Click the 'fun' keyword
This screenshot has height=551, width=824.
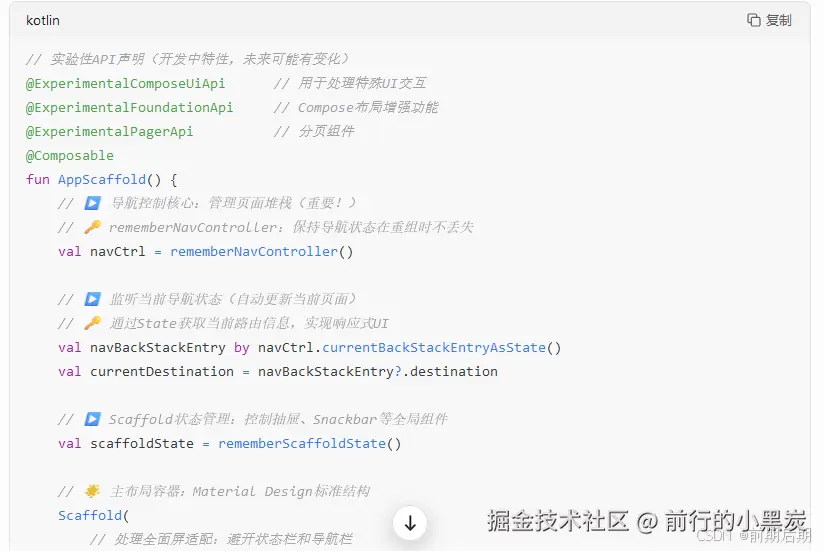click(38, 180)
